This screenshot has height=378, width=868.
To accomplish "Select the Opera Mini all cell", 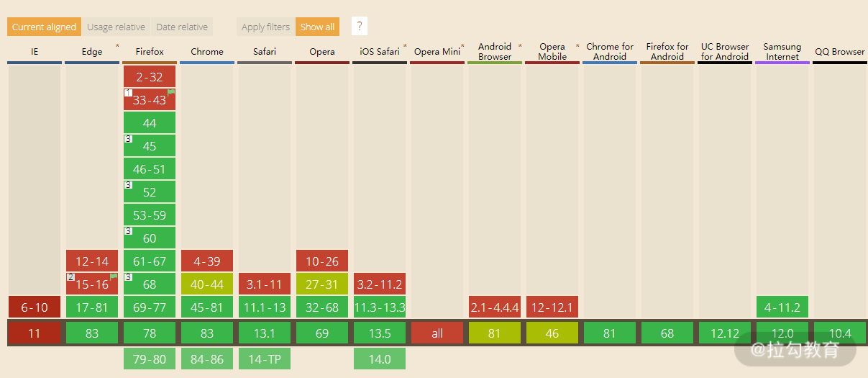I will pos(437,333).
